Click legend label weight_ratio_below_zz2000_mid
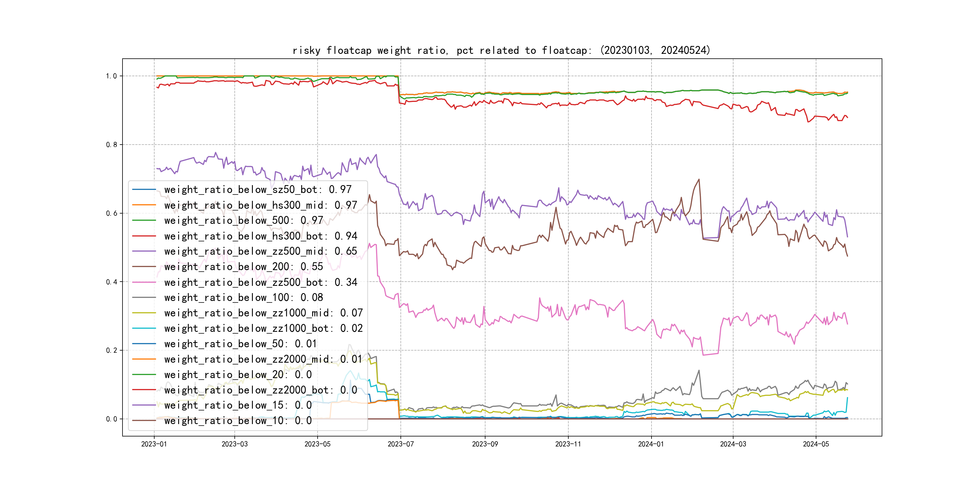980x490 pixels. point(263,359)
